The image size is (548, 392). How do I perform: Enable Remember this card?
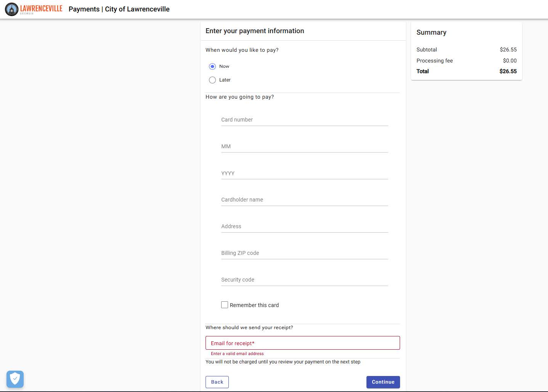coord(225,305)
